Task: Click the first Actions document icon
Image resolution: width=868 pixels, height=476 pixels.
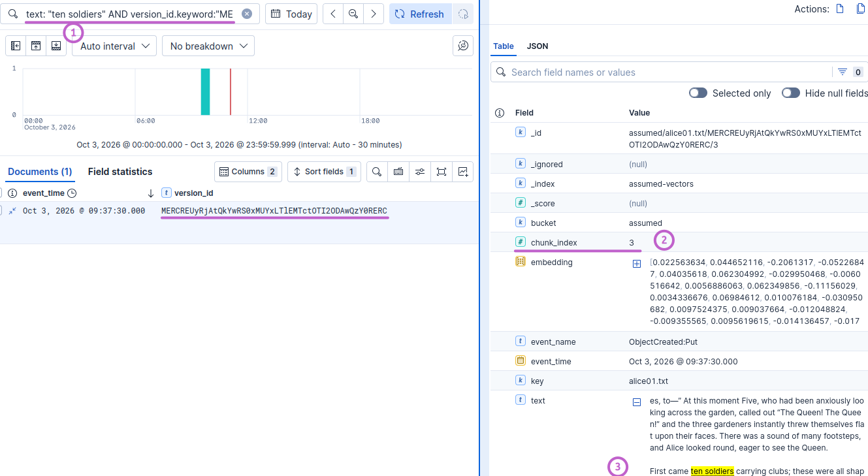Action: point(841,9)
